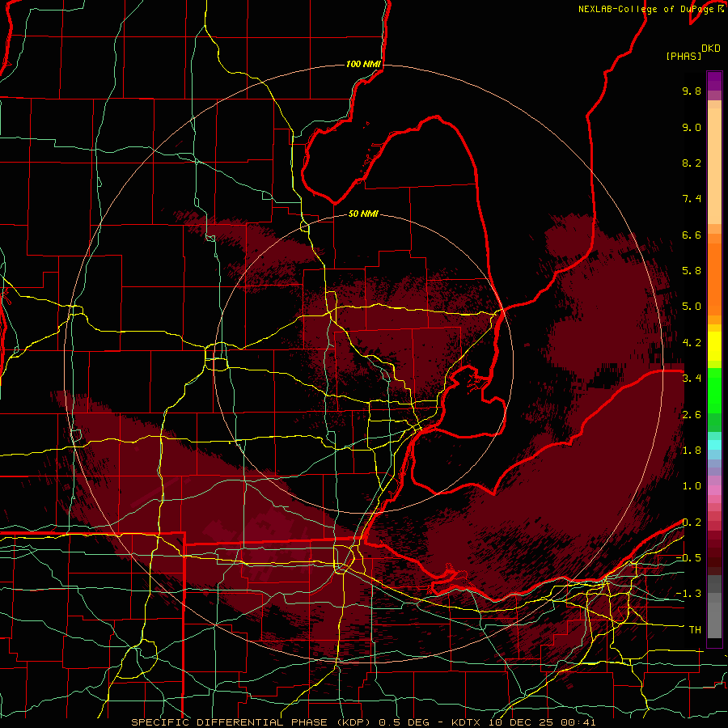
Task: Click the 8.2 scale value
Action: coord(692,163)
